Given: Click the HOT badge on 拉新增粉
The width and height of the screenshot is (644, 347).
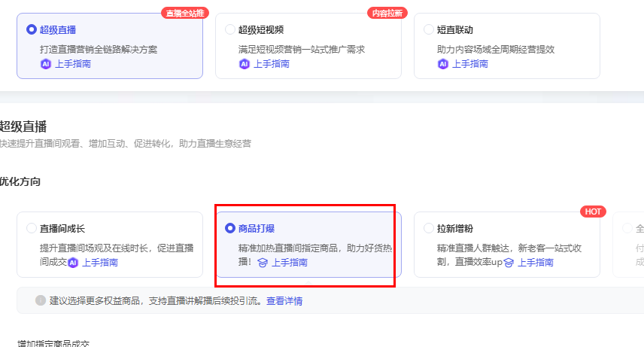Looking at the screenshot, I should point(593,212).
